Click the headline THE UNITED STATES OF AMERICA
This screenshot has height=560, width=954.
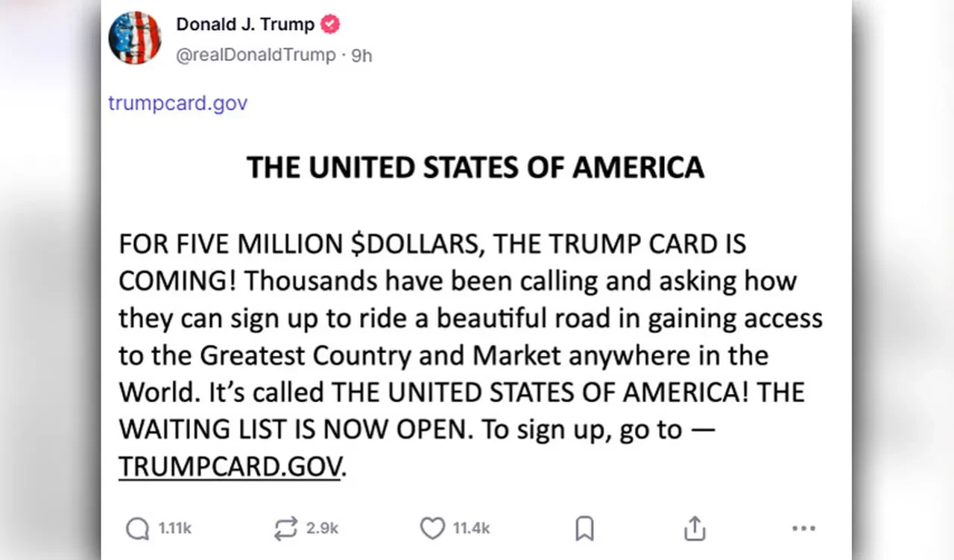[x=475, y=167]
